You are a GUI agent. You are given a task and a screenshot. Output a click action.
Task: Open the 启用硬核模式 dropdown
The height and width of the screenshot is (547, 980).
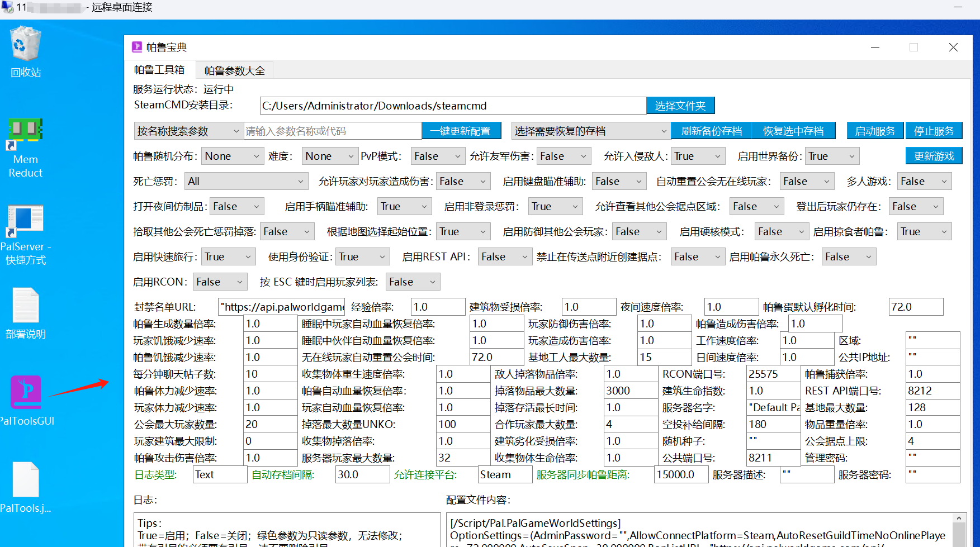(782, 231)
